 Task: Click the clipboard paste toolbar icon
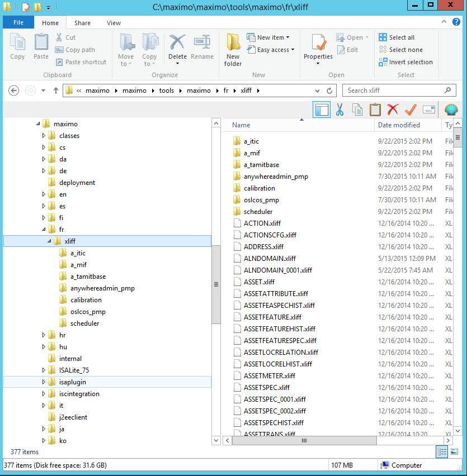coord(375,110)
